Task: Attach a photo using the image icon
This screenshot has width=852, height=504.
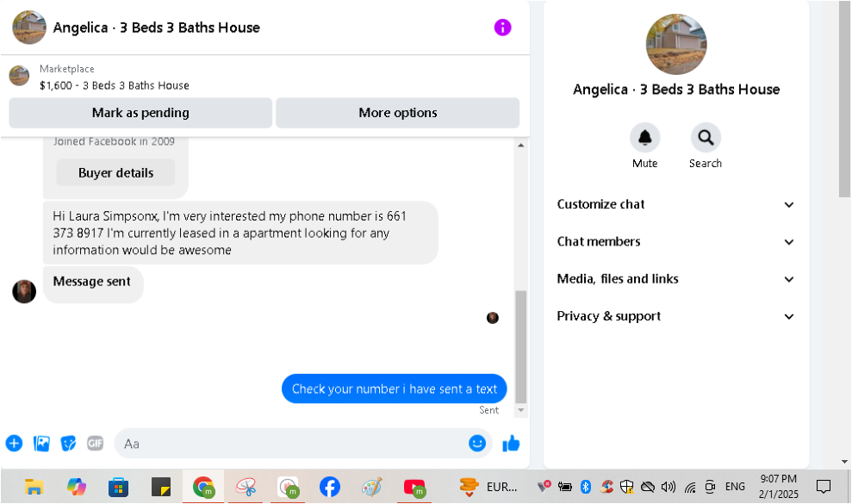Action: click(x=41, y=444)
